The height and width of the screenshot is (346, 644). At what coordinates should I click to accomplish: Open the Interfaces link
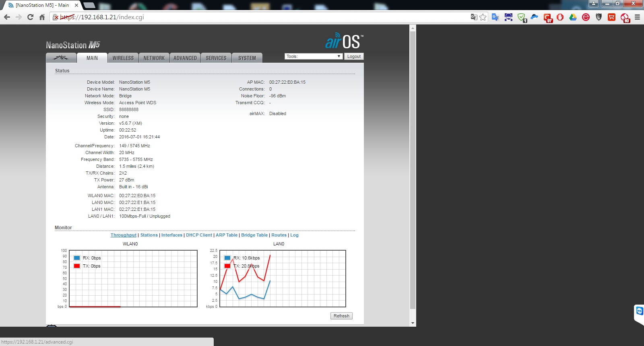click(172, 235)
